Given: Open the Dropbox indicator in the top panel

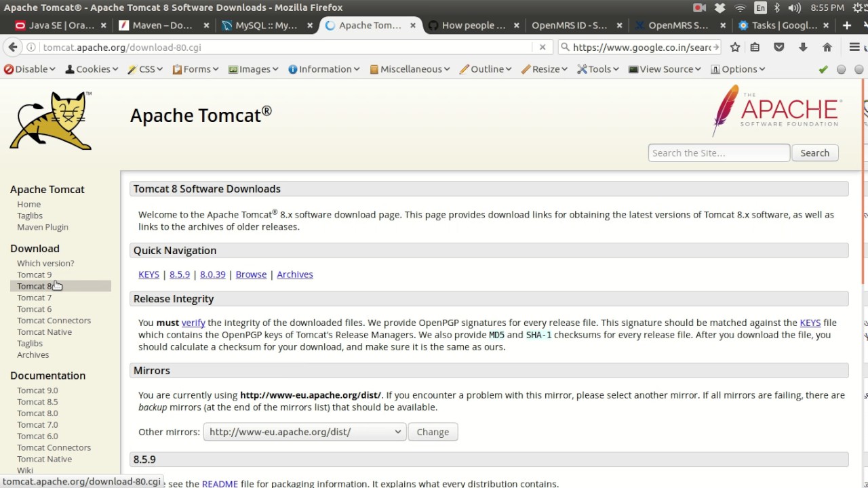Looking at the screenshot, I should point(719,7).
